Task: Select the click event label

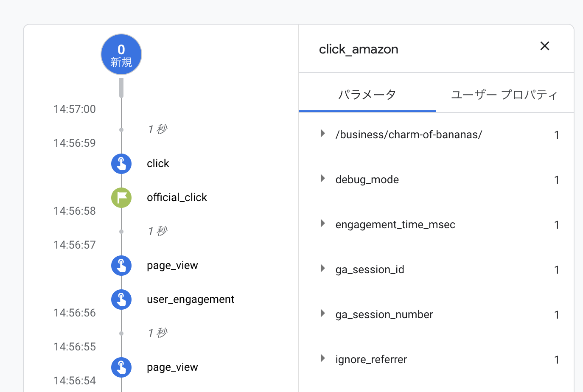Action: (x=158, y=164)
